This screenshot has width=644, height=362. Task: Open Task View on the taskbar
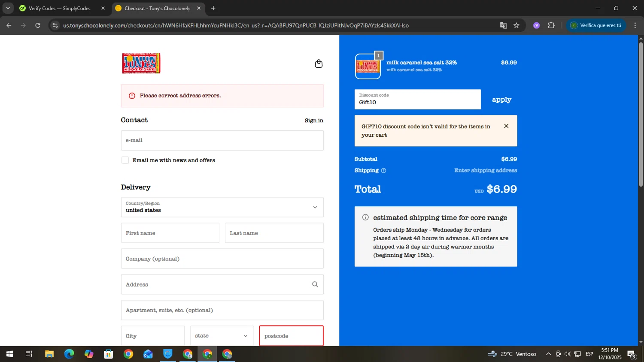pos(29,354)
